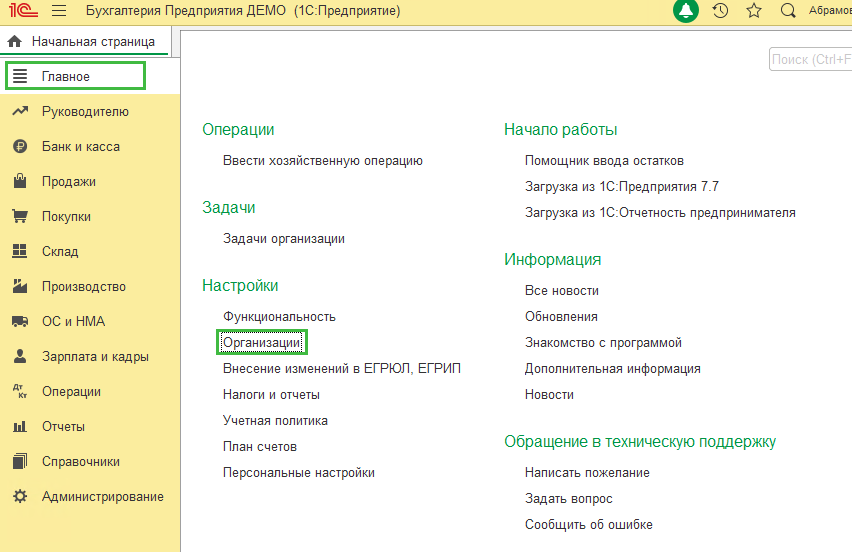The image size is (852, 552).
Task: Click the home icon on Начальная страница tab
Action: [x=15, y=41]
